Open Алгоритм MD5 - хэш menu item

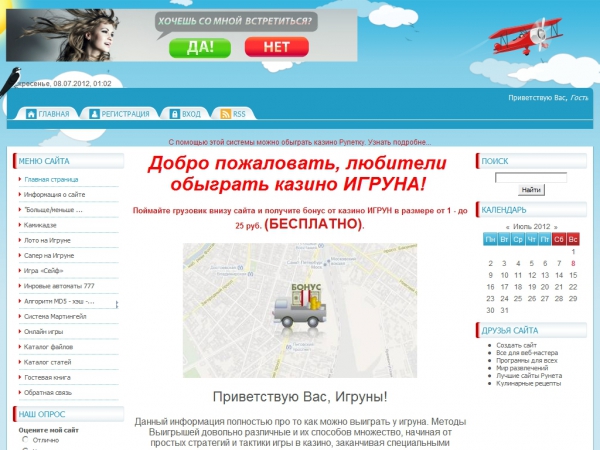coord(59,302)
